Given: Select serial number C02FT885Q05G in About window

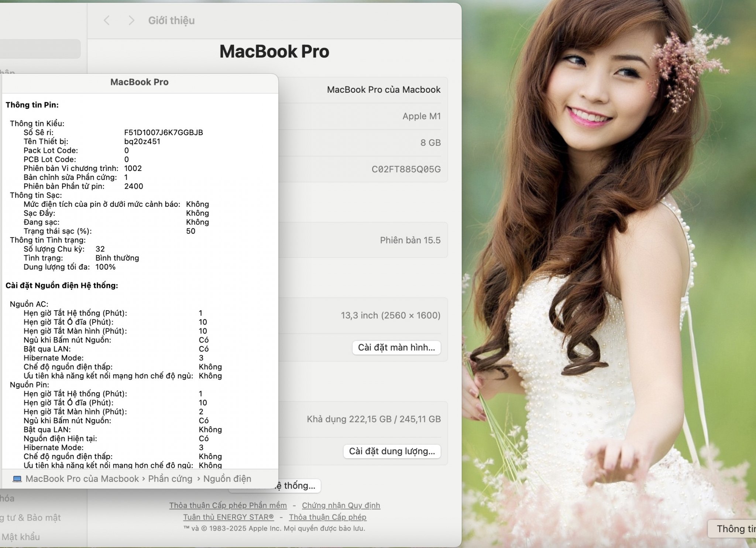Looking at the screenshot, I should [406, 169].
